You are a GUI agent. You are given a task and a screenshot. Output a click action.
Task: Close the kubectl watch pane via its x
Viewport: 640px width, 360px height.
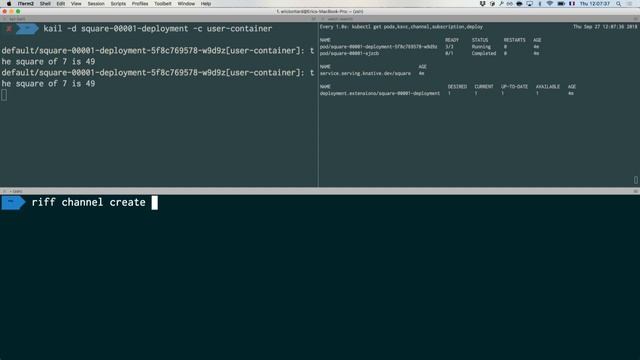323,19
